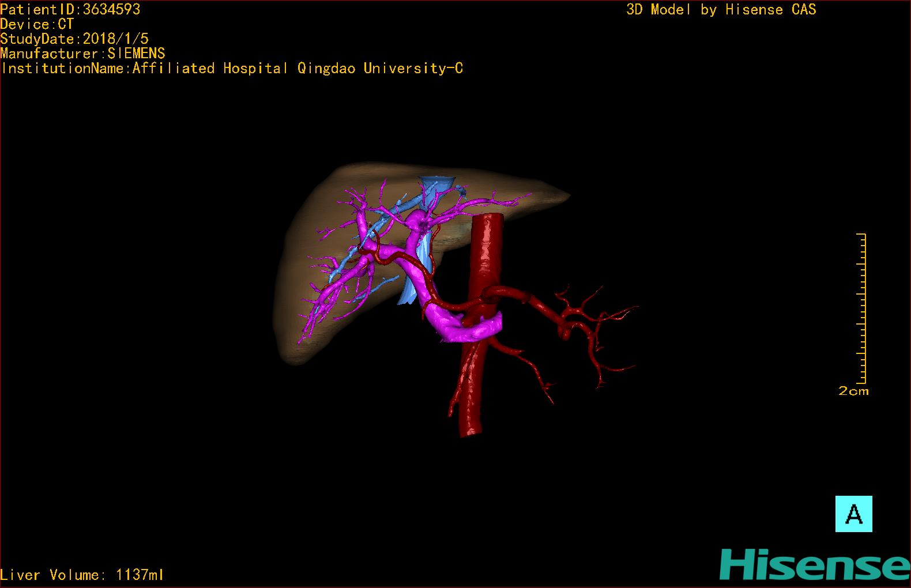Click the Device:CT label

[37, 24]
